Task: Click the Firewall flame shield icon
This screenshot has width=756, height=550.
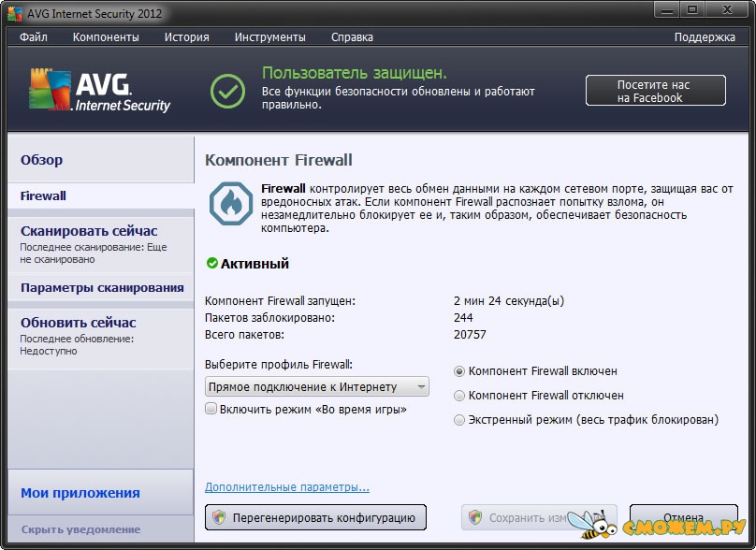Action: [231, 203]
